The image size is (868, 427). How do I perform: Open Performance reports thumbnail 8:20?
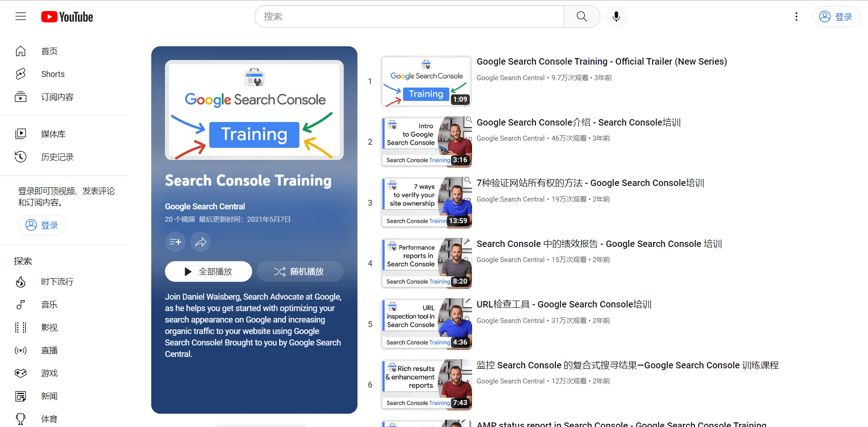pos(426,263)
